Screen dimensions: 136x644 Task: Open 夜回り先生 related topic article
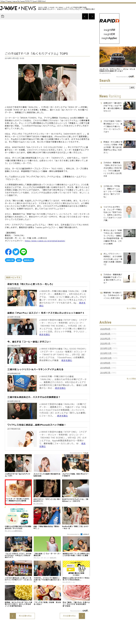pyautogui.click(x=30, y=284)
